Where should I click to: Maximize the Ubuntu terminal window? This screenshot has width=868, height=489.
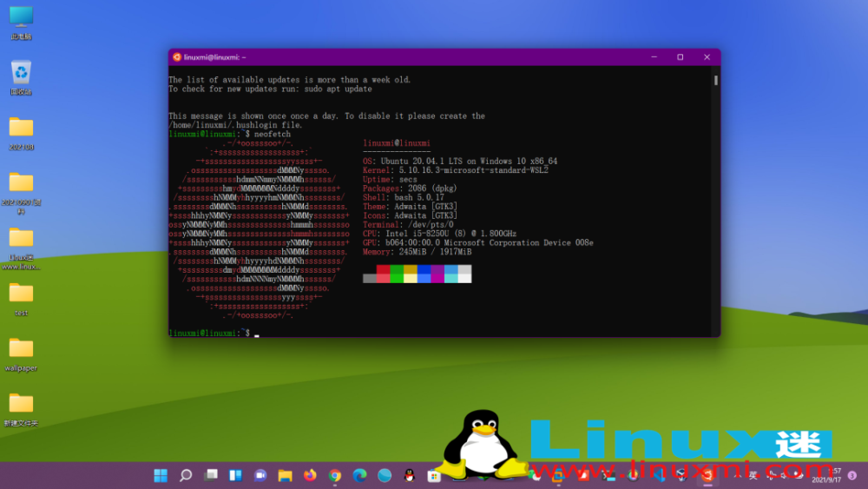click(x=680, y=57)
